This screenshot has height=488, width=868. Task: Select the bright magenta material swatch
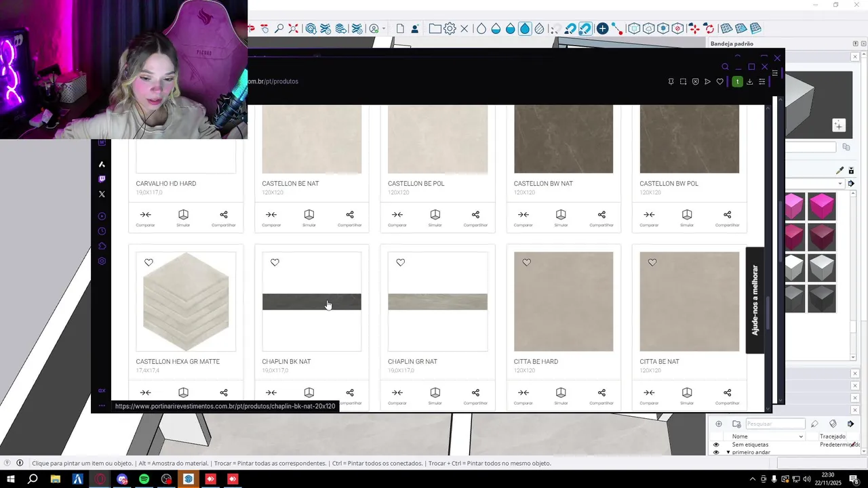point(821,206)
